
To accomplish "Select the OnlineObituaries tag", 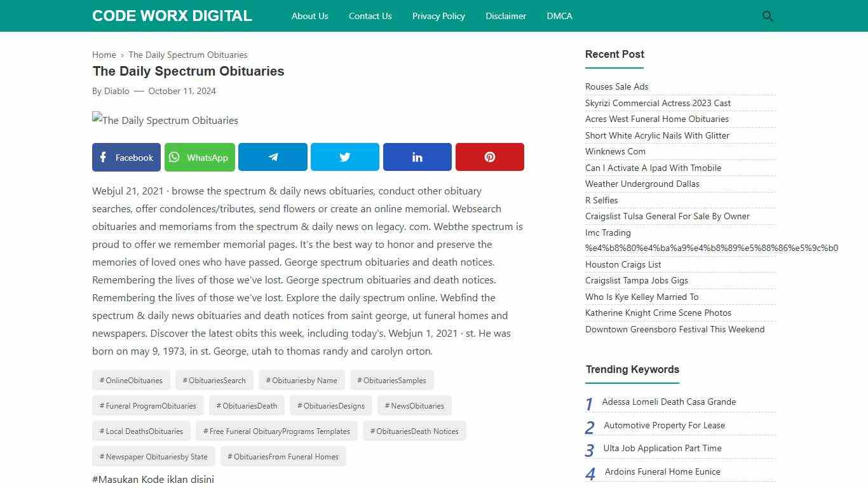I will point(130,380).
